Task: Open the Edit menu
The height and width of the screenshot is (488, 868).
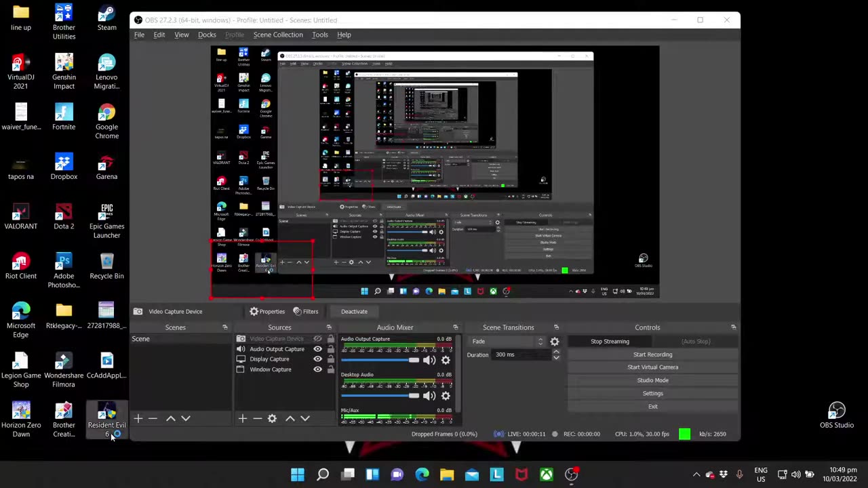Action: (x=159, y=35)
